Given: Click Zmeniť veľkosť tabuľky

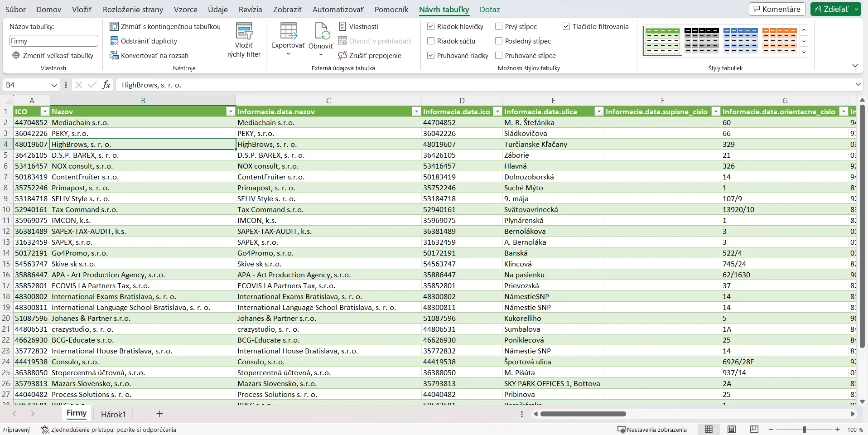Looking at the screenshot, I should pyautogui.click(x=53, y=56).
